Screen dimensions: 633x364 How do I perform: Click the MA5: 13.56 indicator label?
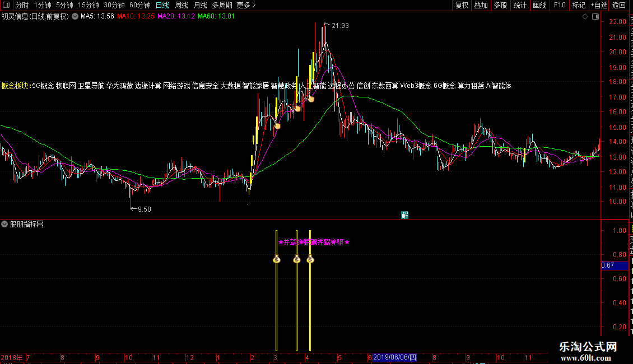(x=97, y=16)
